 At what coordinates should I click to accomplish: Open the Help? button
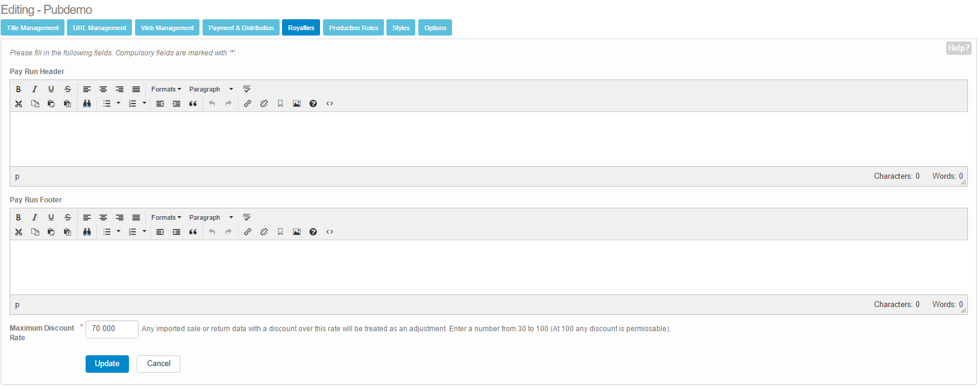[958, 48]
